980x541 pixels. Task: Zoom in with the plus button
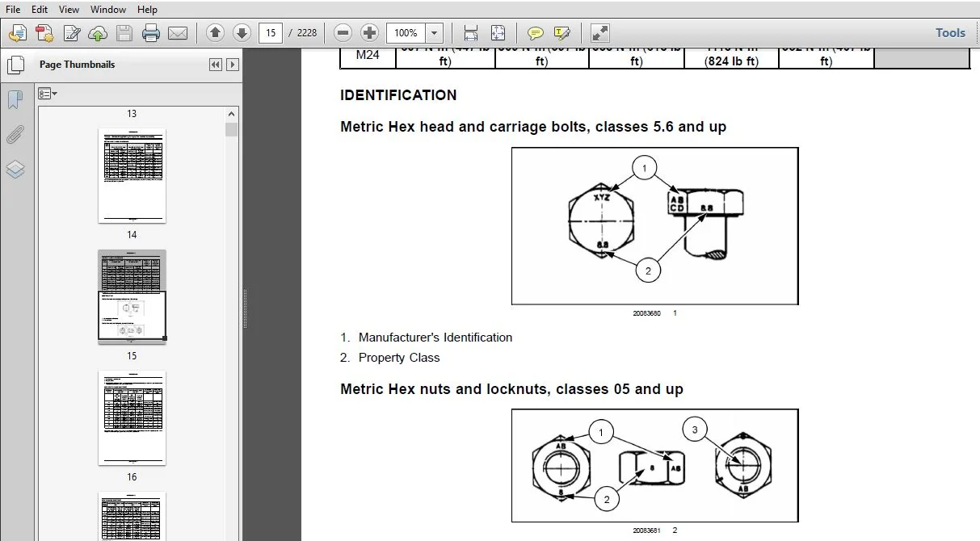pos(369,33)
